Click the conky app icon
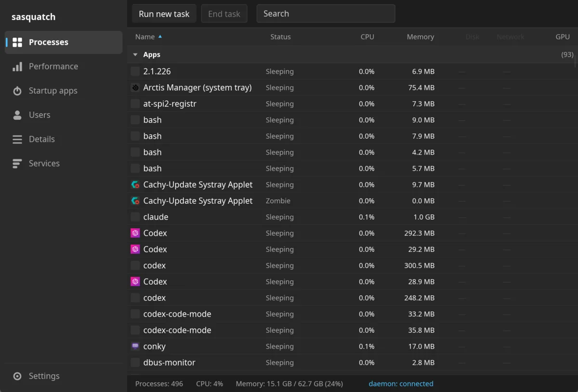Viewport: 578px width, 392px height. (135, 346)
